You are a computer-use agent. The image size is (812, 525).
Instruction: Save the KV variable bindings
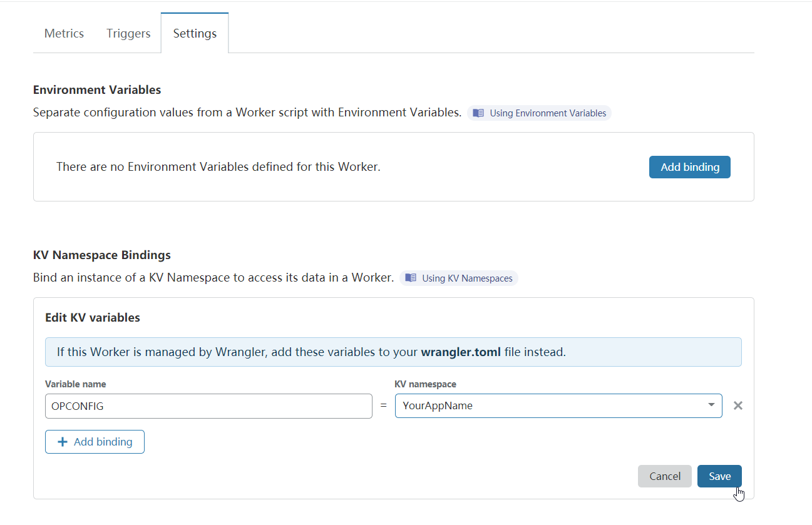click(x=719, y=476)
